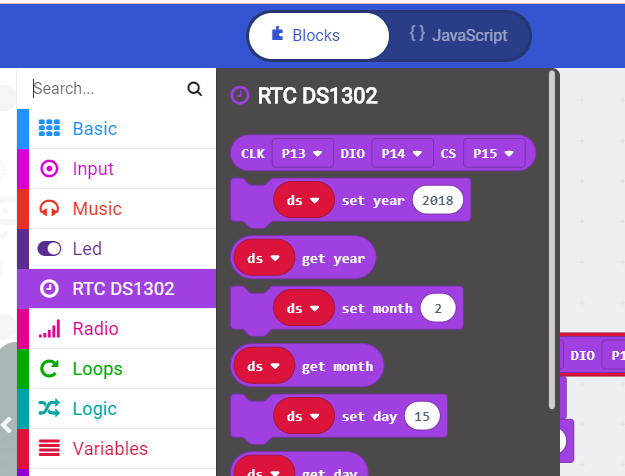Click the Music headphones icon

[49, 208]
